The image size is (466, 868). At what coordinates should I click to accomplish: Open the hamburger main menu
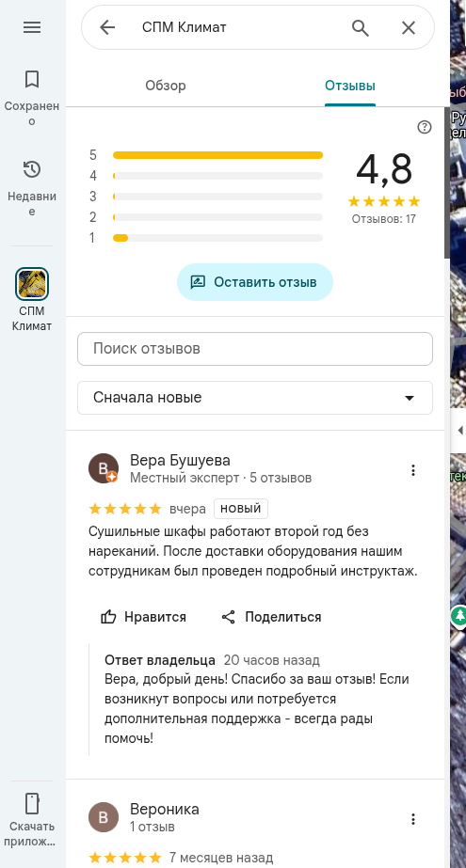pyautogui.click(x=32, y=27)
